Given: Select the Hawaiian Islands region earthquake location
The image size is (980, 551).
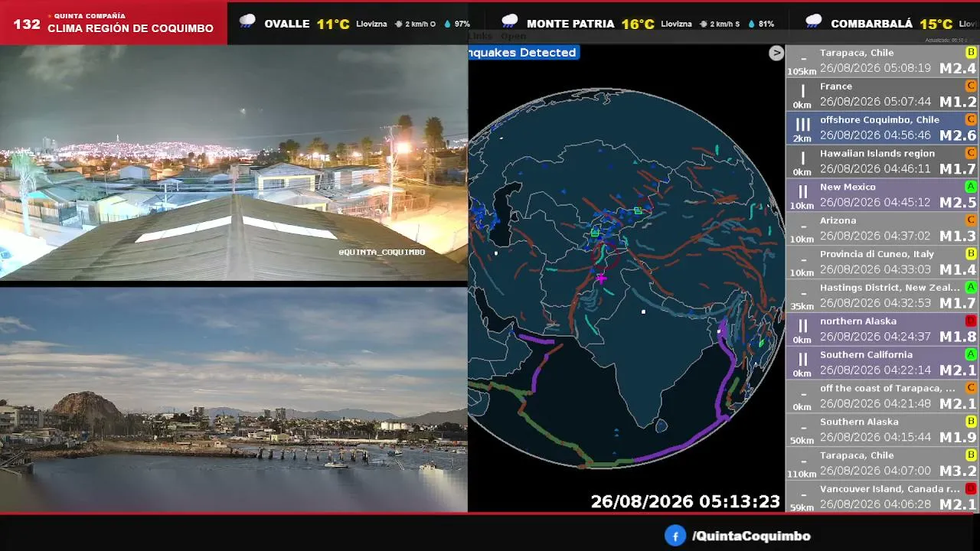Looking at the screenshot, I should [877, 153].
